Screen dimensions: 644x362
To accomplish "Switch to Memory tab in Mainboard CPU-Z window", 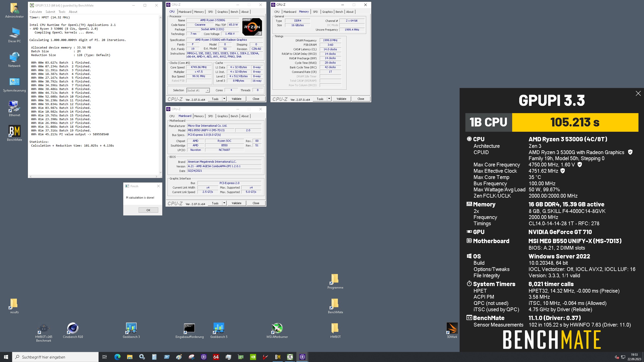I will click(199, 116).
